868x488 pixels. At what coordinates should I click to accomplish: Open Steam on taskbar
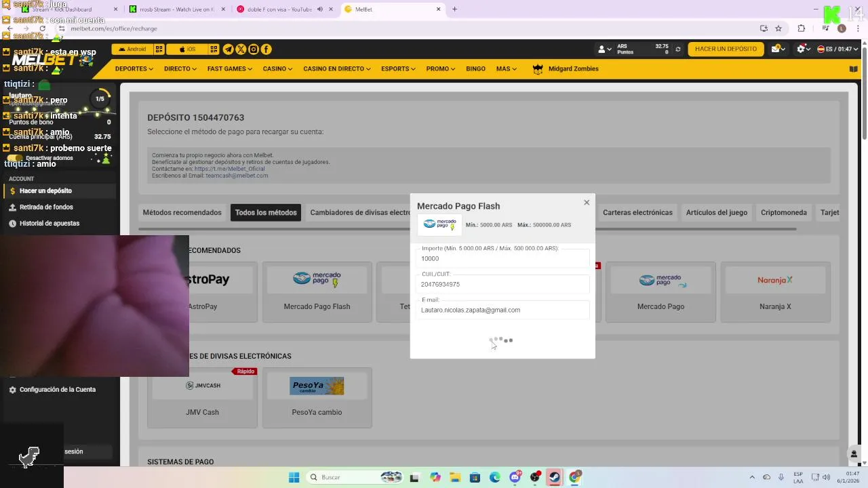pos(555,477)
